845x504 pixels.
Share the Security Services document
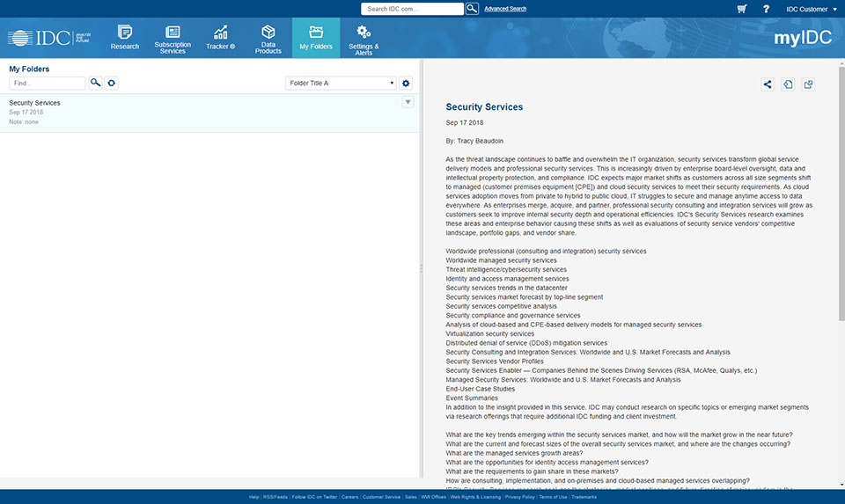coord(768,84)
